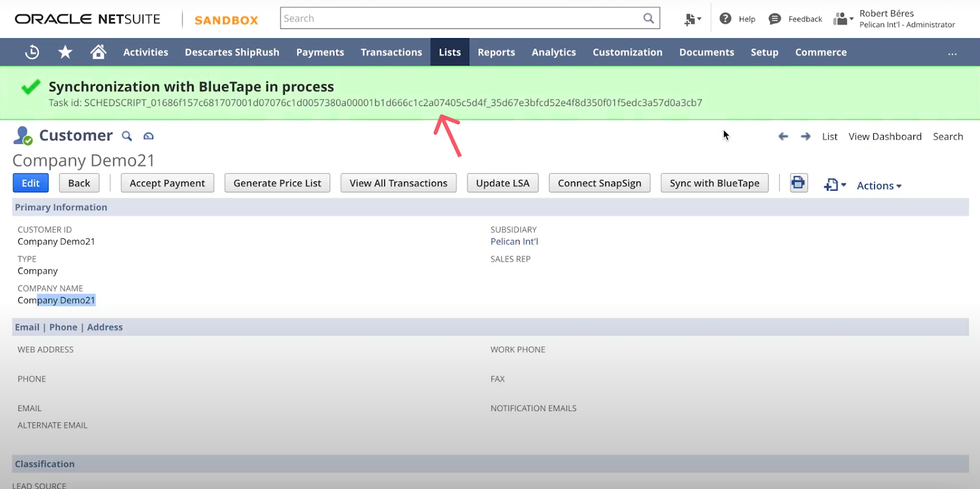Click the Help question mark icon

[x=725, y=18]
